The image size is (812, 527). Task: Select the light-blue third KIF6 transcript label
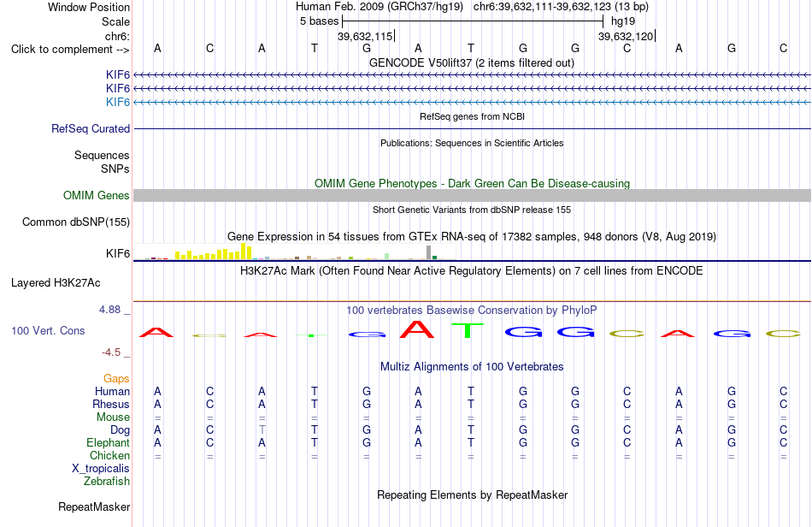point(118,102)
